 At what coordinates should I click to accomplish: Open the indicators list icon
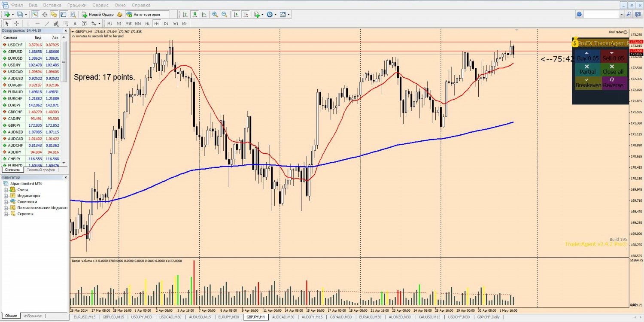257,14
